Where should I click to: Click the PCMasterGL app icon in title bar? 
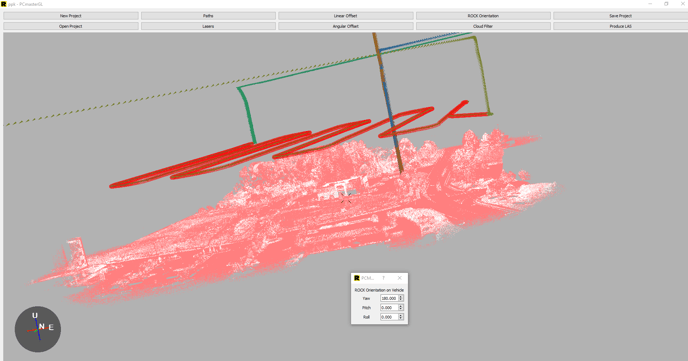[4, 4]
